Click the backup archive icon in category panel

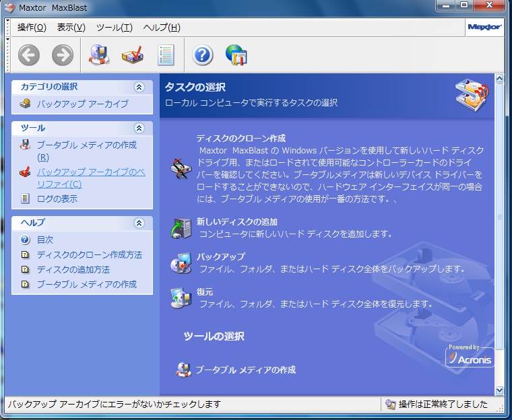click(25, 104)
